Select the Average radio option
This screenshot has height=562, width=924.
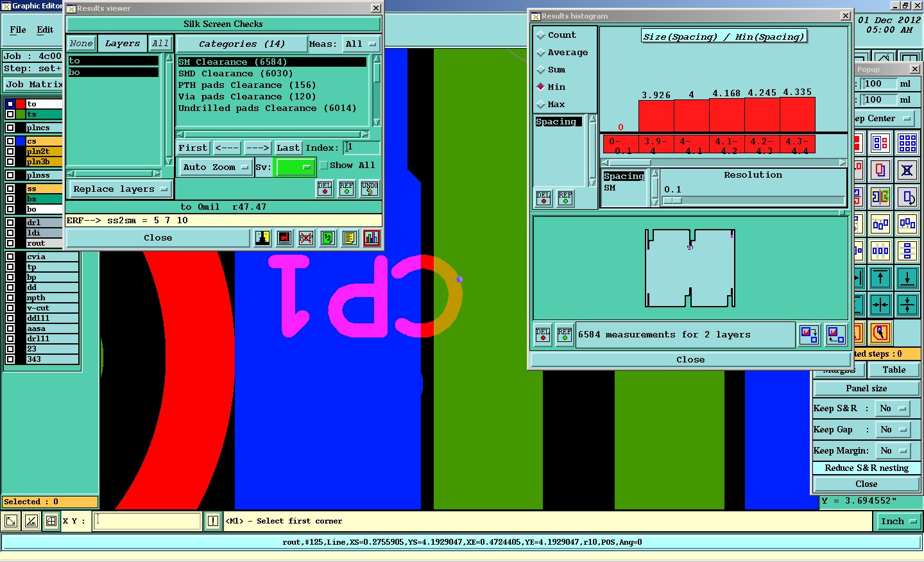point(541,53)
